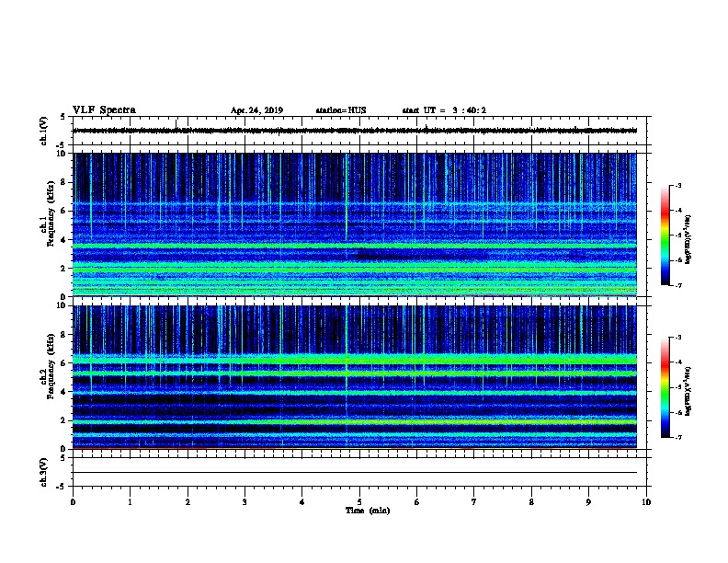The width and height of the screenshot is (728, 563).
Task: Click the flat ch.3 voltage line
Action: 355,473
